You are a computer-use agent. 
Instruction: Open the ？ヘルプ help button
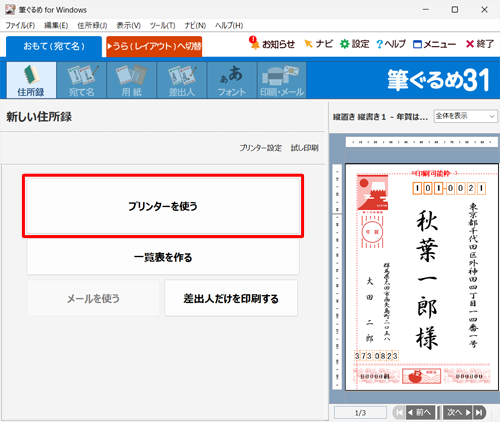click(x=391, y=44)
